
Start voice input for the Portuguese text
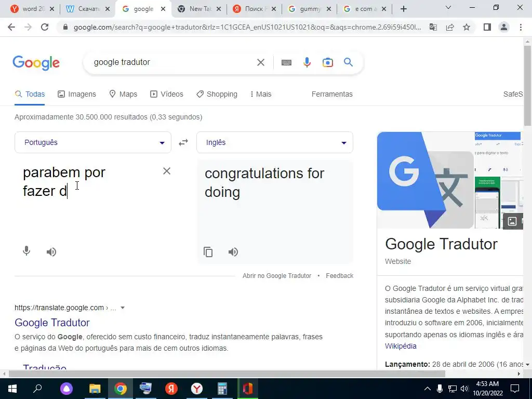26,251
